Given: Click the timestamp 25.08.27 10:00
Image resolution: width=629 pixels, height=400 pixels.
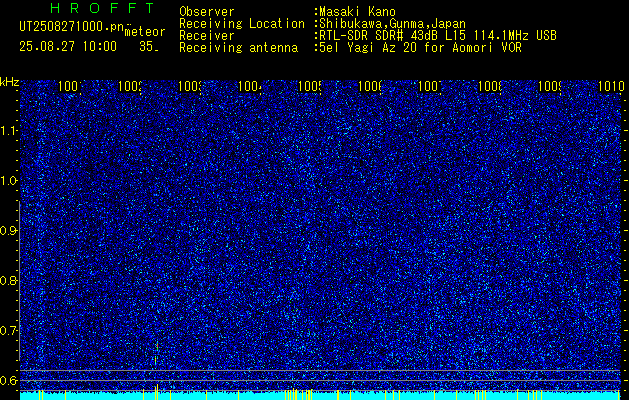Looking at the screenshot, I should coord(68,47).
